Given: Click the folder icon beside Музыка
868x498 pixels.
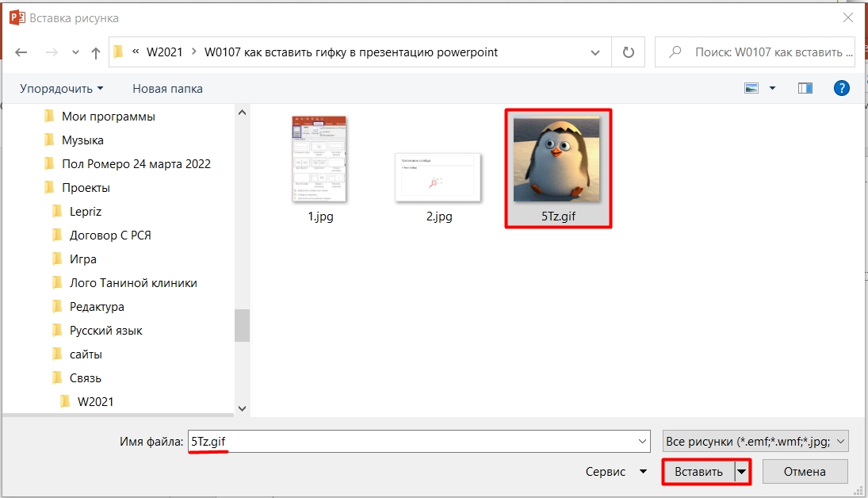Looking at the screenshot, I should [49, 140].
